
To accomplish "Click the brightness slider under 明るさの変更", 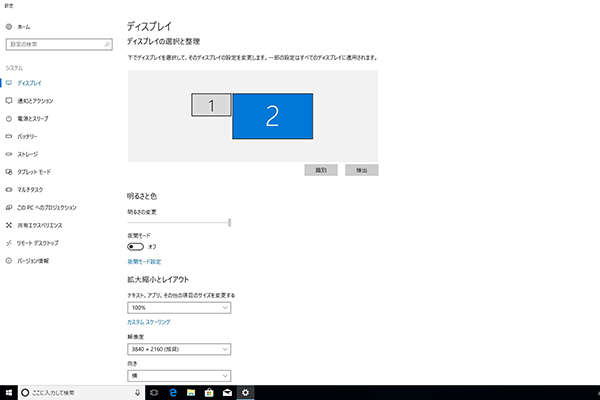I will point(179,222).
